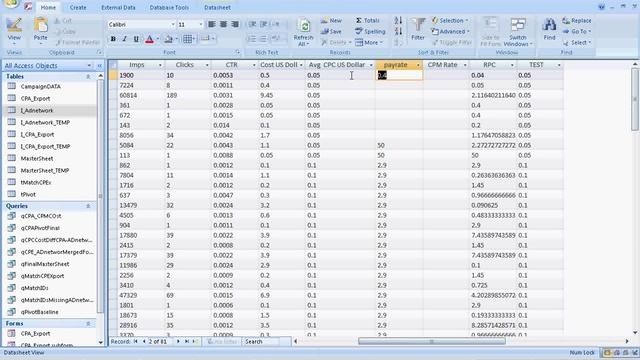The height and width of the screenshot is (360, 640).
Task: Open the font name Calibri dropdown
Action: point(173,24)
